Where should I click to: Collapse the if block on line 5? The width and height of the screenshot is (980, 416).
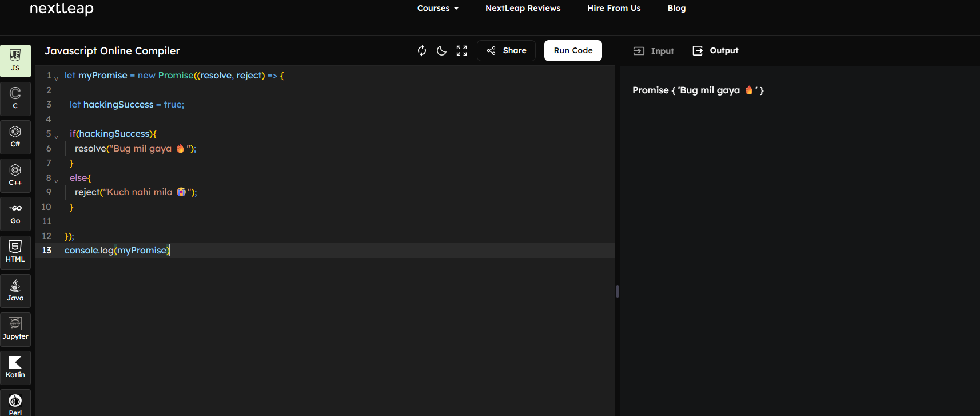point(56,137)
